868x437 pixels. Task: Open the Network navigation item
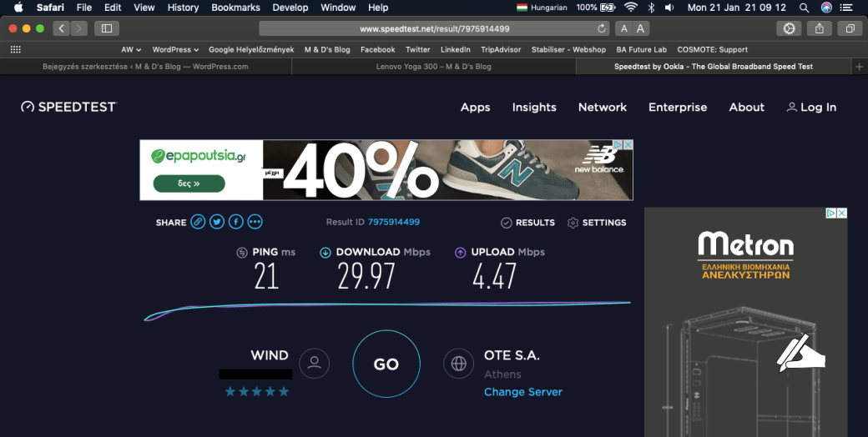click(603, 108)
